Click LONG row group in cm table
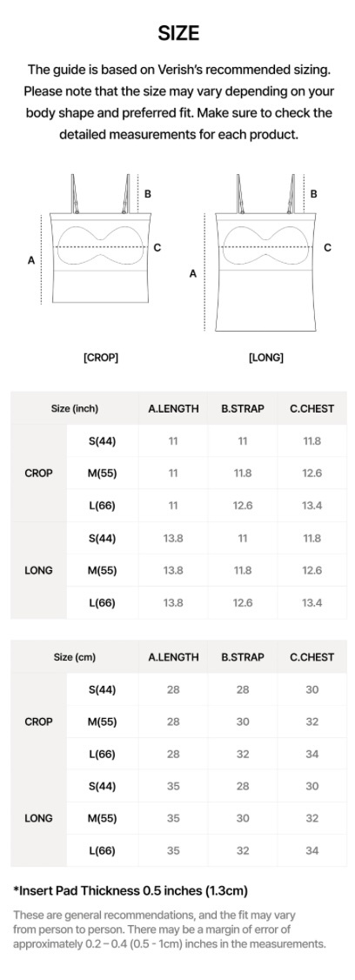This screenshot has height=980, width=355. (x=39, y=818)
